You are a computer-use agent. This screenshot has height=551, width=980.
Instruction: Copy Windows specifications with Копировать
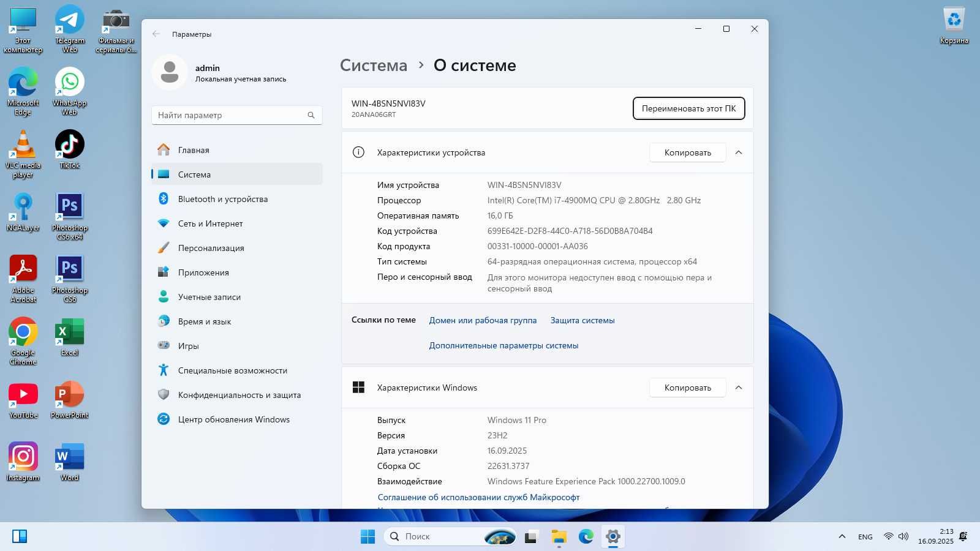(688, 388)
